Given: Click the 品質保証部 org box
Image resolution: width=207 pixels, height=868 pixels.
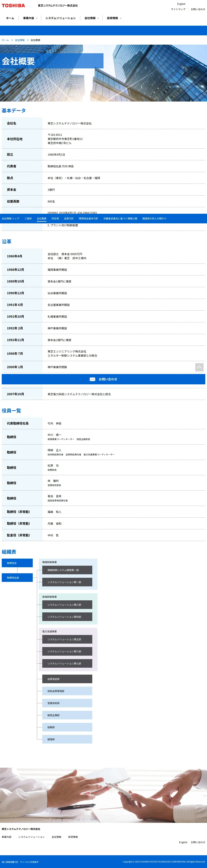Looking at the screenshot, I should [x=67, y=679].
